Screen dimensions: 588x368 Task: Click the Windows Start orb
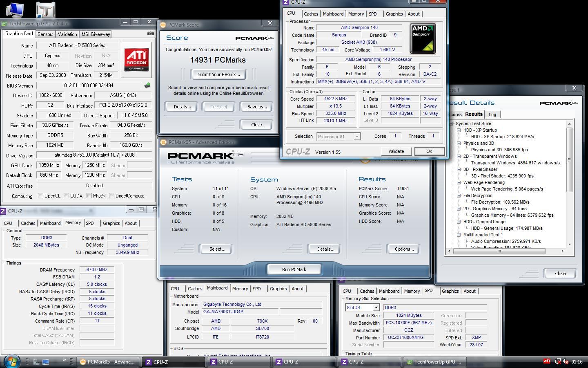click(x=11, y=361)
